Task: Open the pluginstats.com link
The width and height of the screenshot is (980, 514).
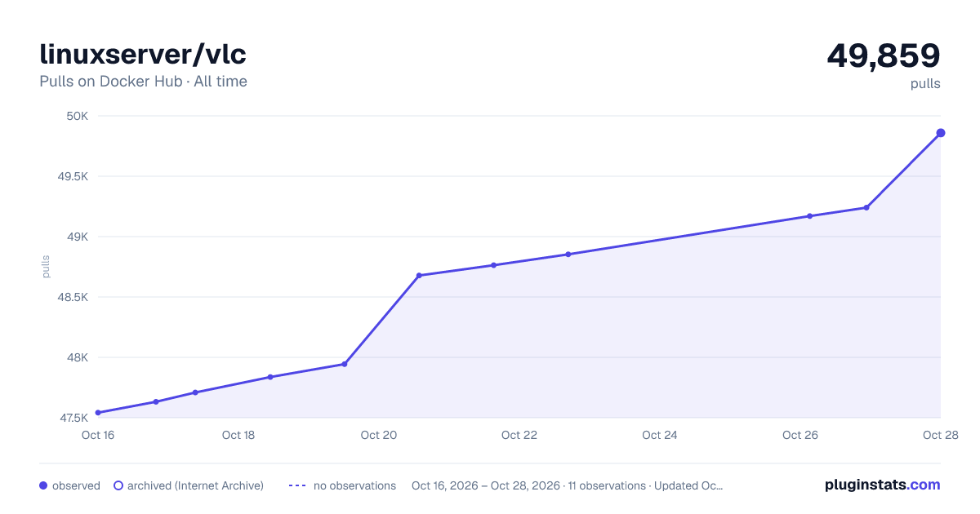Action: coord(883,485)
